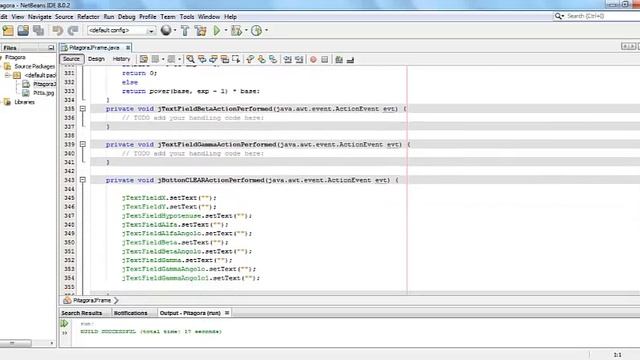Click the Shift Line Right icon

tap(299, 60)
